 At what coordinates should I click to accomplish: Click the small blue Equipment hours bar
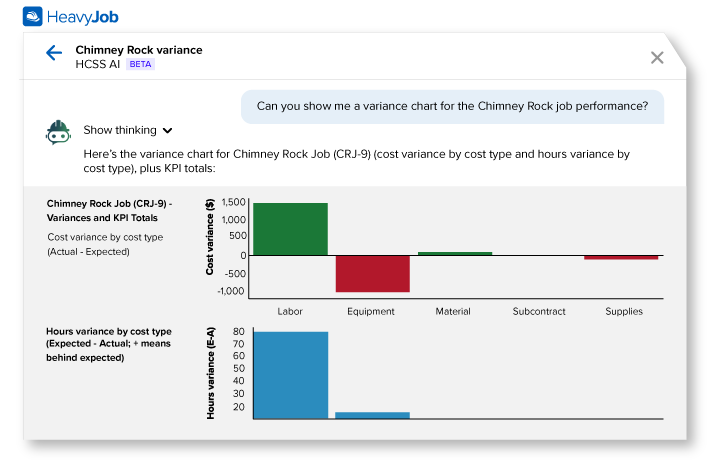(x=373, y=415)
